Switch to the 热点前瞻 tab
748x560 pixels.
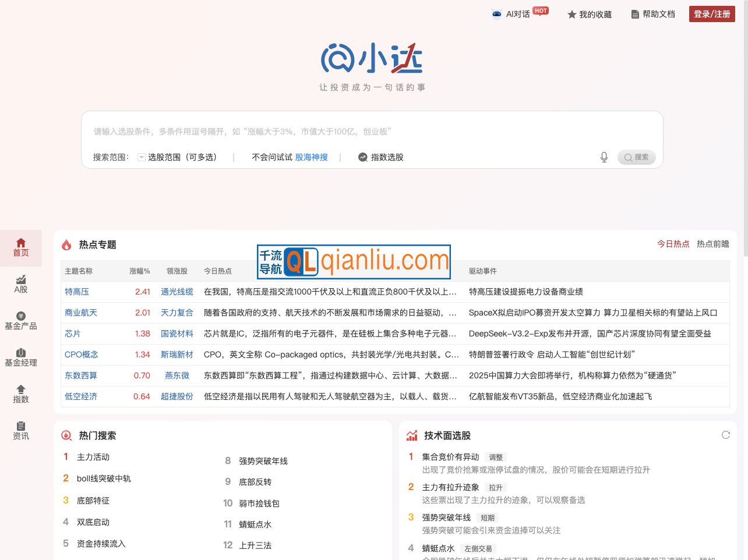click(x=712, y=244)
